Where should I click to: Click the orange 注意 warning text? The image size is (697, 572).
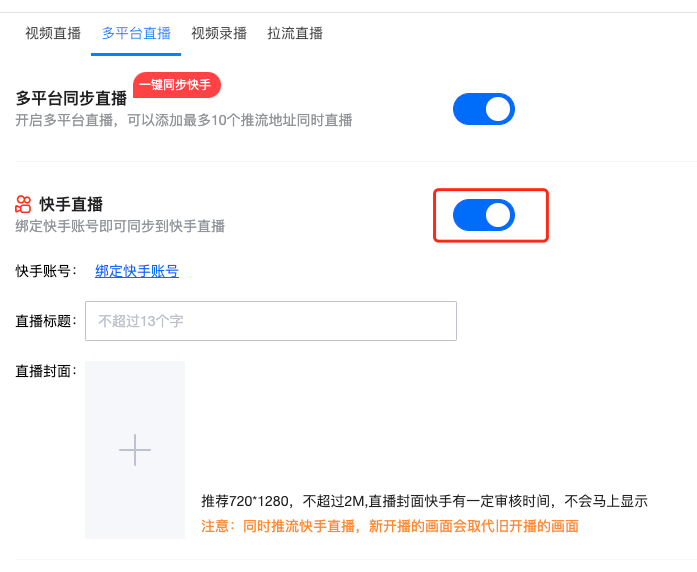[390, 526]
